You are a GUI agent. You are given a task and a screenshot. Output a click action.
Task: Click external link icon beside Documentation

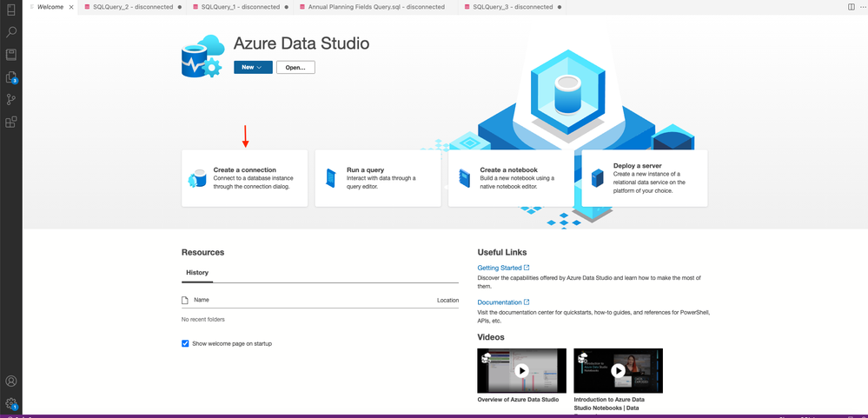point(527,302)
